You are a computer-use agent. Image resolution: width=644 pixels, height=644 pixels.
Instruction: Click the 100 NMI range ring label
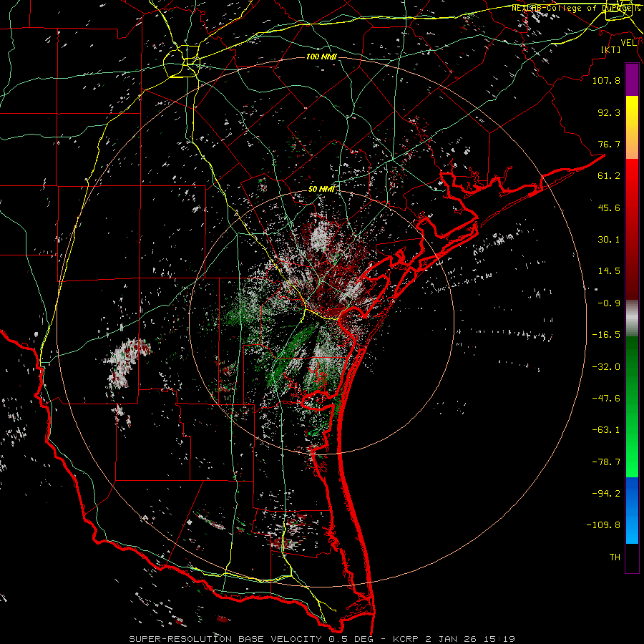point(321,57)
